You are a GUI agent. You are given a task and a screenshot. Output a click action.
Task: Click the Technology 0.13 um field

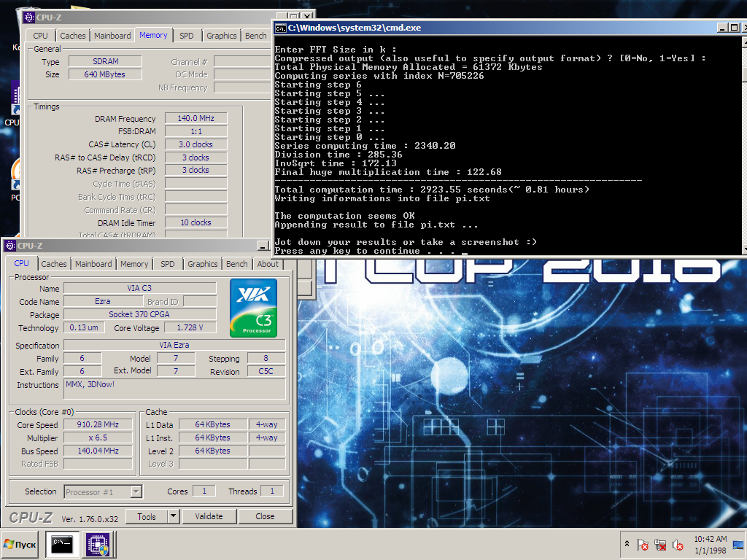tap(84, 327)
